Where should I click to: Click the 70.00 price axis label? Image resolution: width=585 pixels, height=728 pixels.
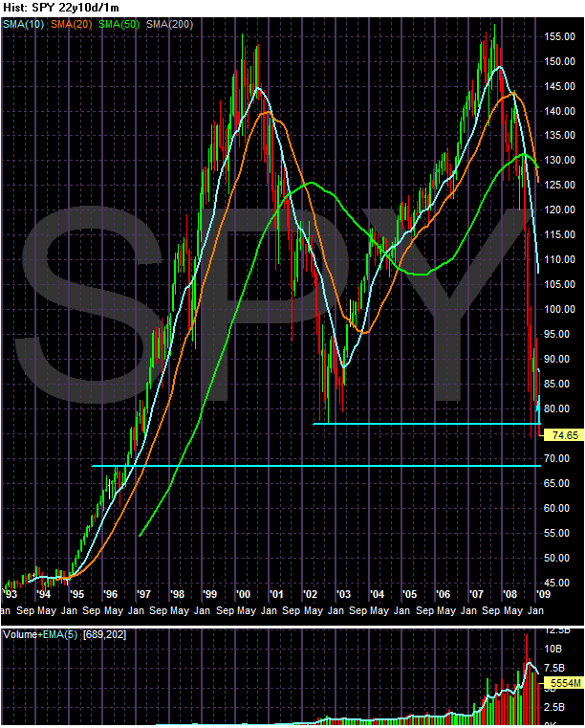click(x=556, y=458)
